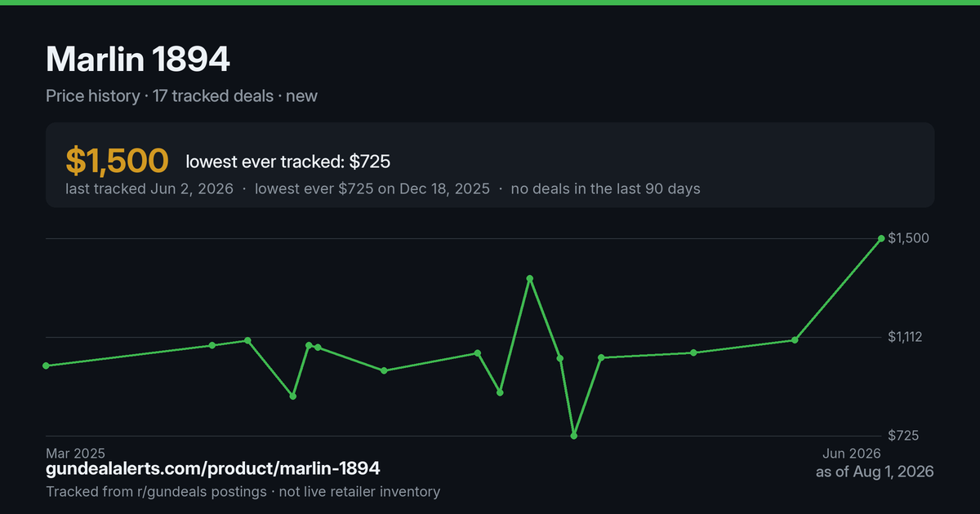This screenshot has height=514, width=980.
Task: Click the Marlin 1894 title
Action: 138,59
